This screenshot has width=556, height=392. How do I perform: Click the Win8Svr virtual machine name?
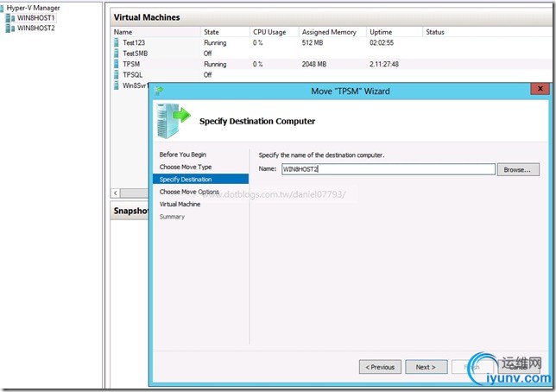click(136, 85)
